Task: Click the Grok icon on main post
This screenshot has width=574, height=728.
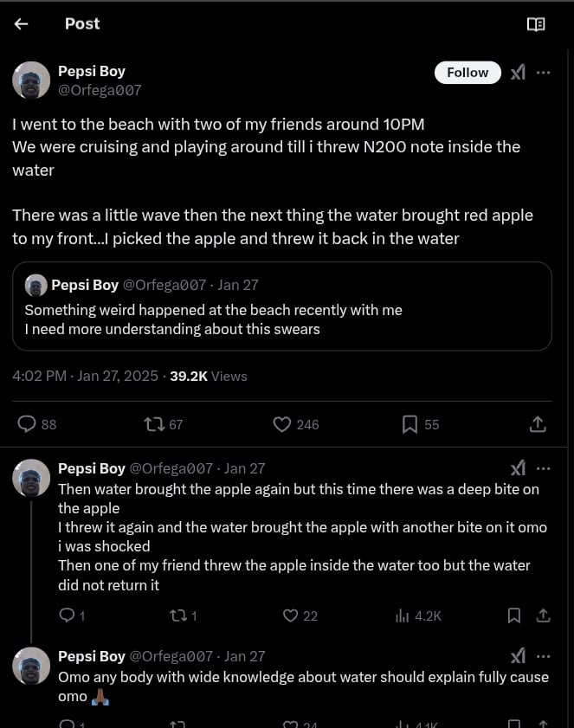Action: [518, 73]
